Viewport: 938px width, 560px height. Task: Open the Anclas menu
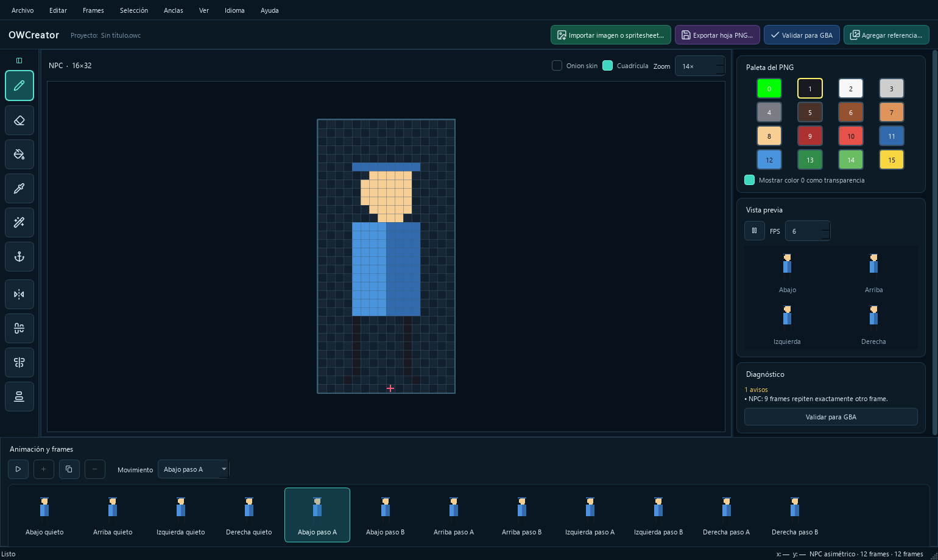pos(174,10)
